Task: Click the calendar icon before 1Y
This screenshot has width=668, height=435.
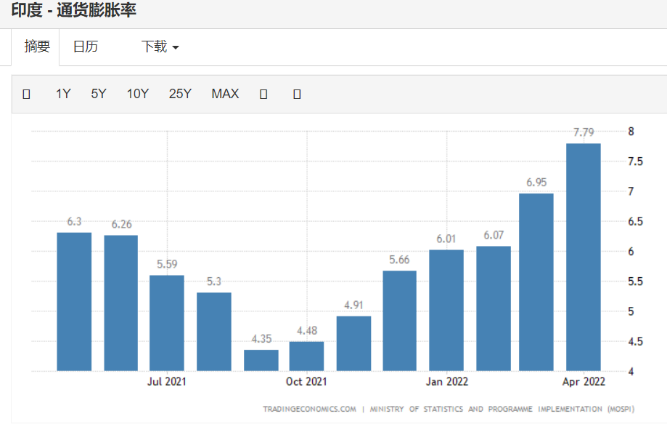Action: 26,94
